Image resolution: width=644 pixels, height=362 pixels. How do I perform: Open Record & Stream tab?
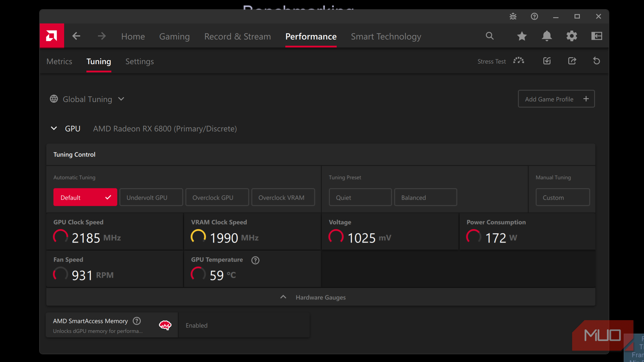coord(238,36)
